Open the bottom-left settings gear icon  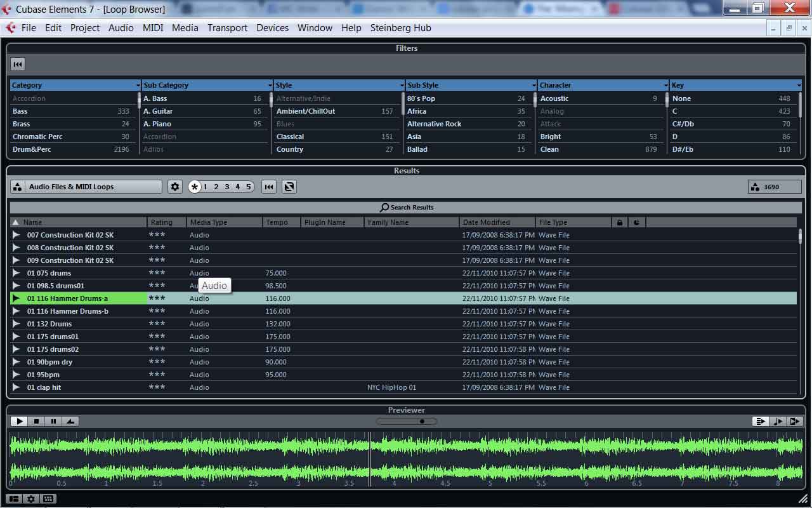tap(30, 499)
